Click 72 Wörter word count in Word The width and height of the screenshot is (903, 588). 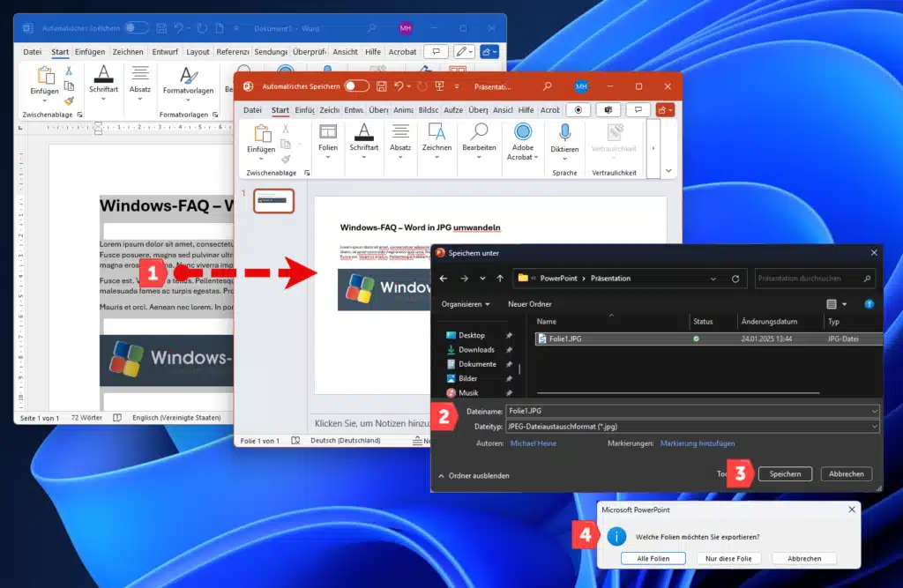[x=86, y=418]
